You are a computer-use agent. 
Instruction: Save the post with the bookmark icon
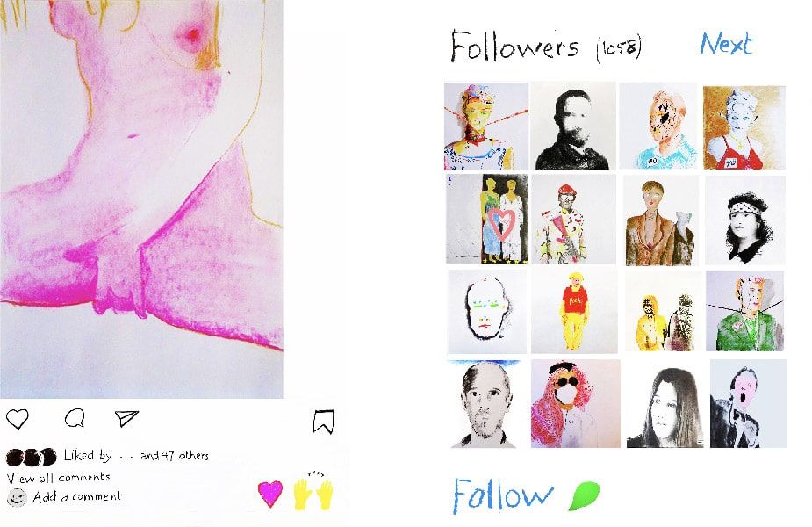click(x=324, y=421)
